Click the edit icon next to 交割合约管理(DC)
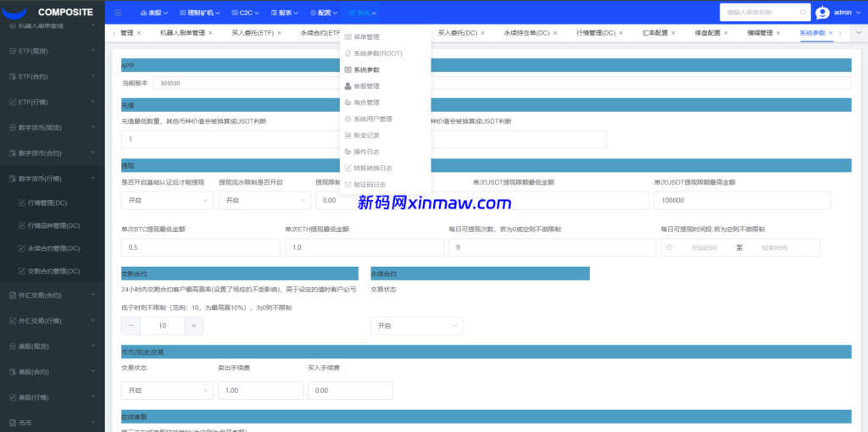This screenshot has width=868, height=432. [22, 271]
